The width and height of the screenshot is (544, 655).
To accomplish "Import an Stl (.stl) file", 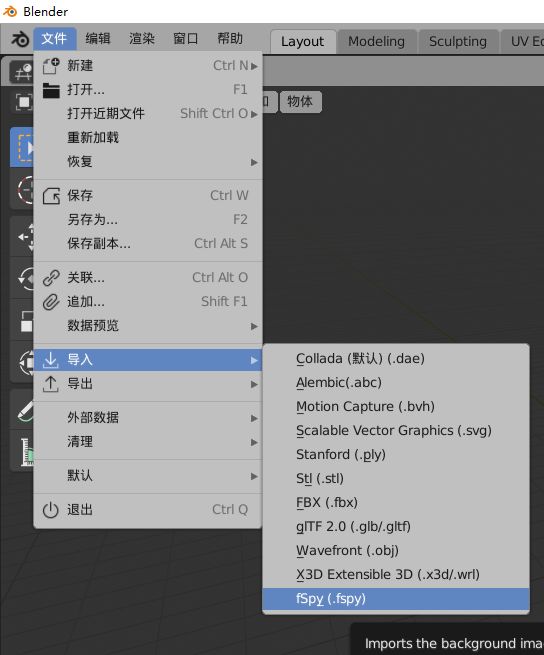I will click(396, 479).
